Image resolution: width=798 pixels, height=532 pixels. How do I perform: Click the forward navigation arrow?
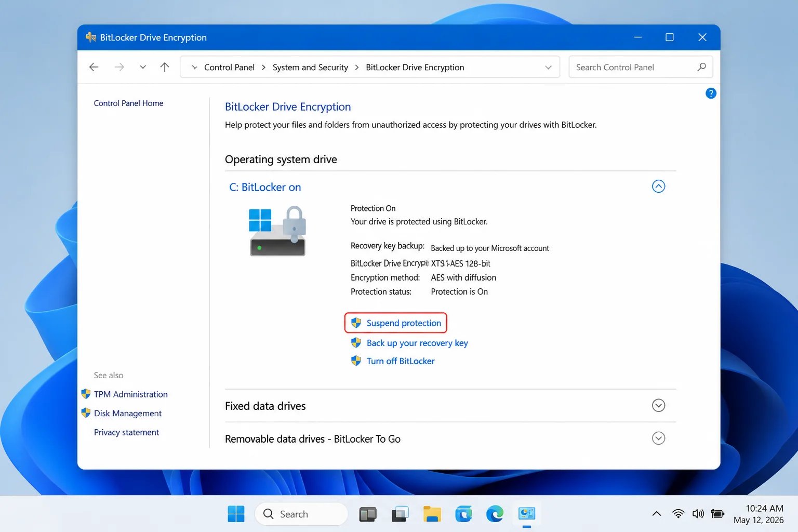[x=119, y=67]
